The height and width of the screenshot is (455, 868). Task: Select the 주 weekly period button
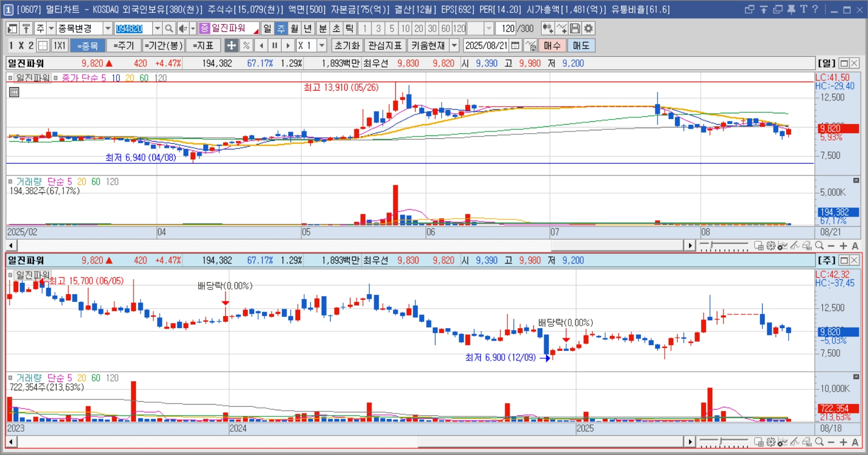281,28
